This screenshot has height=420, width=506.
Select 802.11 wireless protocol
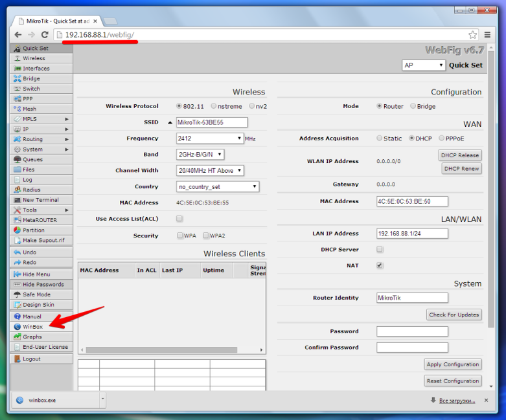[179, 106]
